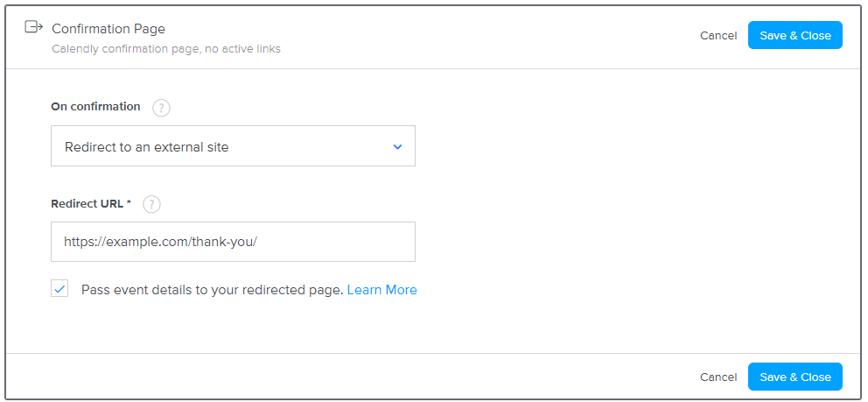Click "Pass event details to your redirected page" label
The image size is (868, 402).
click(x=212, y=290)
